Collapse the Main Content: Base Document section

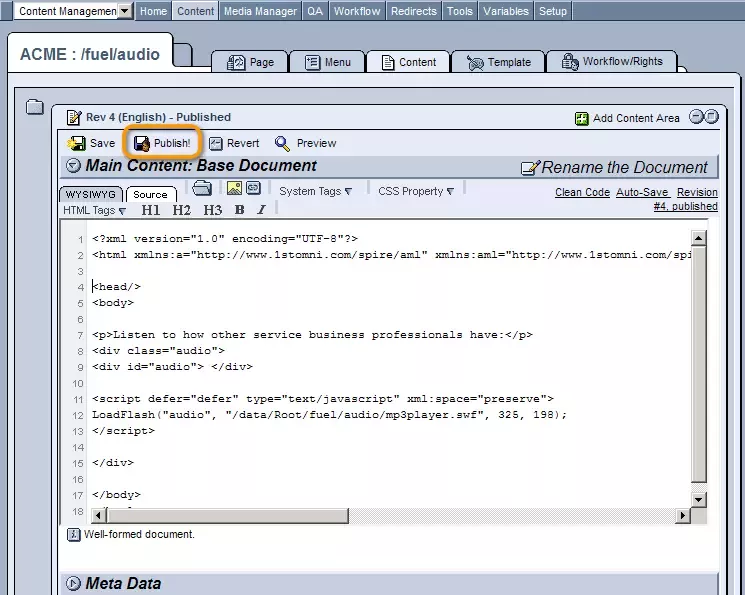click(x=73, y=165)
